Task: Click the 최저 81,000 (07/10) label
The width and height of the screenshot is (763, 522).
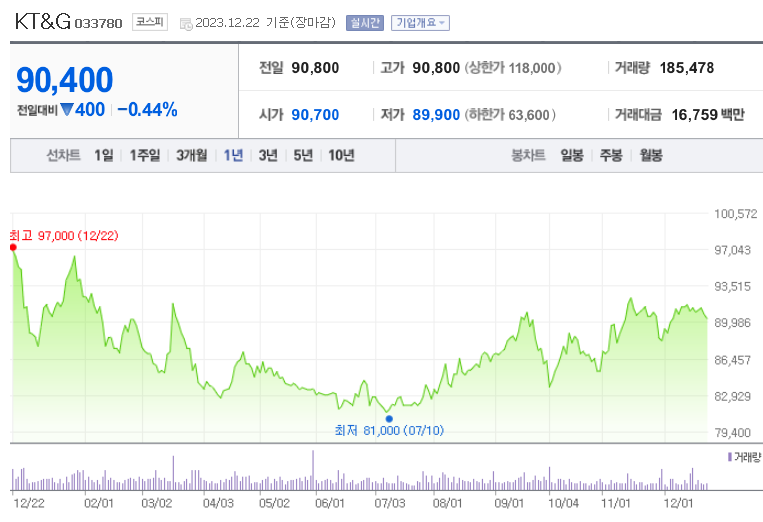Action: (389, 431)
